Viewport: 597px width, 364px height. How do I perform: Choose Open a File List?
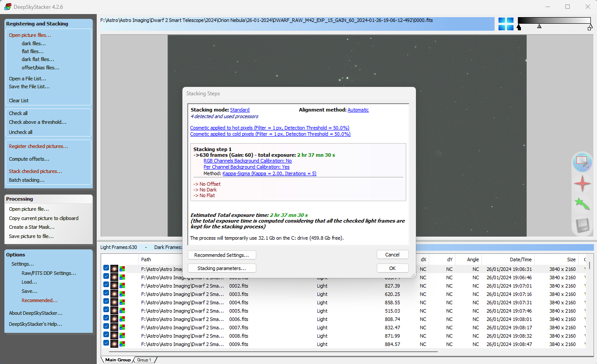point(27,79)
